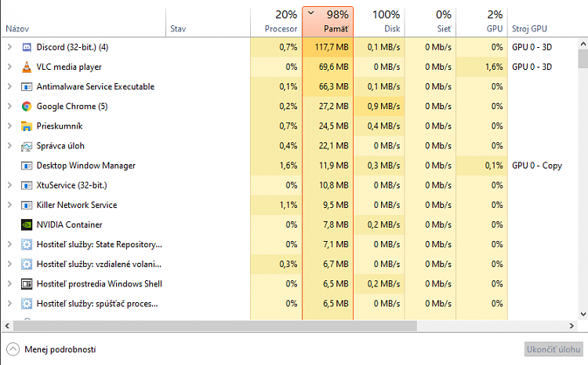
Task: Click the 0,9 MB/s disk value
Action: click(x=383, y=106)
